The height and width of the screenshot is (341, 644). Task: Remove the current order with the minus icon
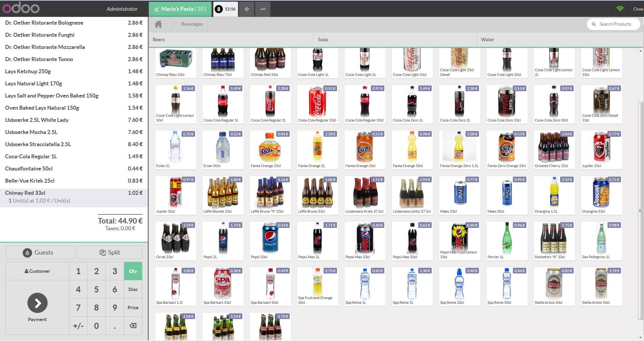(262, 9)
